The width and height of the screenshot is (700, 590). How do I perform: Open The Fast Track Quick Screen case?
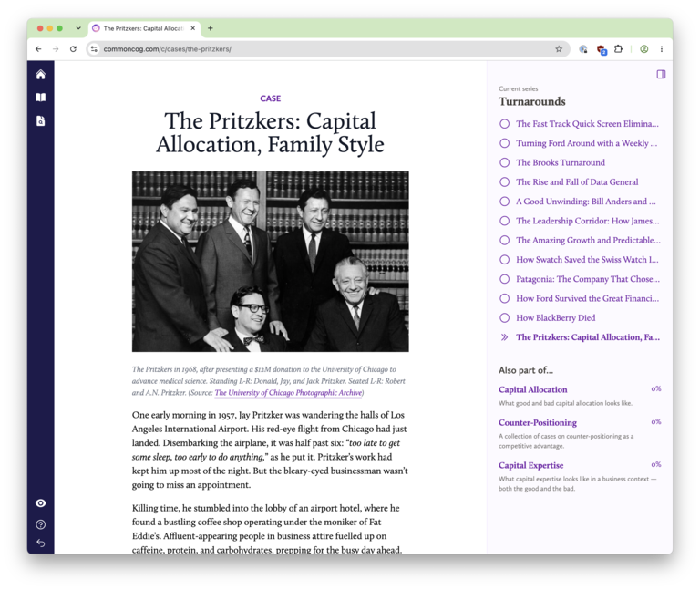pos(588,124)
